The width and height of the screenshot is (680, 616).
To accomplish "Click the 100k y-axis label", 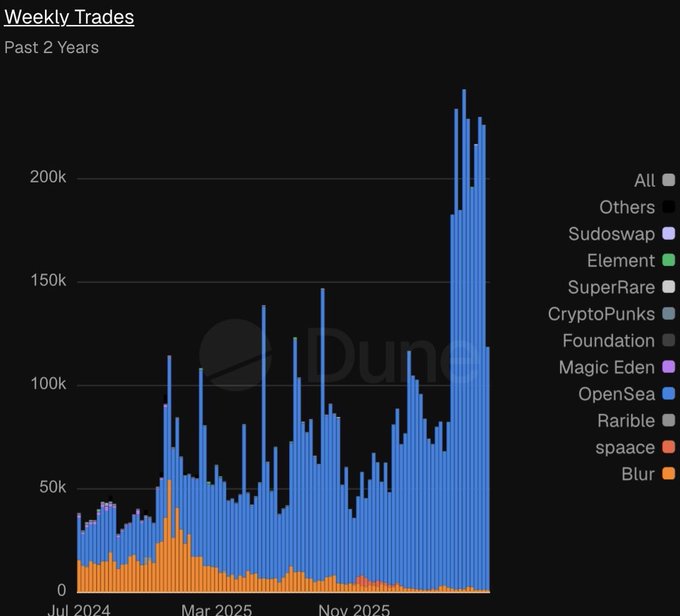I will tap(48, 384).
